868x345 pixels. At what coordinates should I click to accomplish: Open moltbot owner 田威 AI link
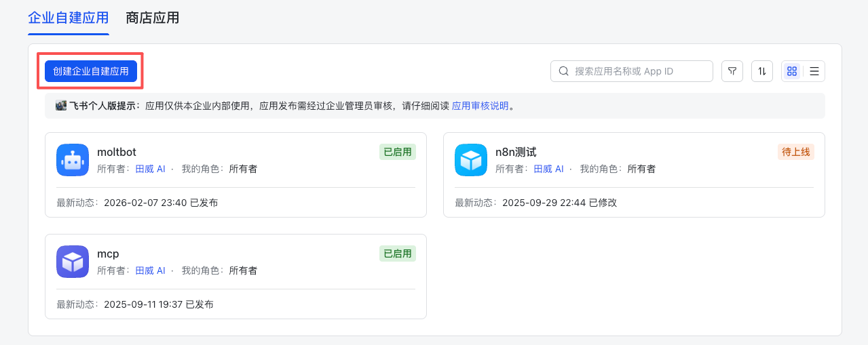click(150, 169)
